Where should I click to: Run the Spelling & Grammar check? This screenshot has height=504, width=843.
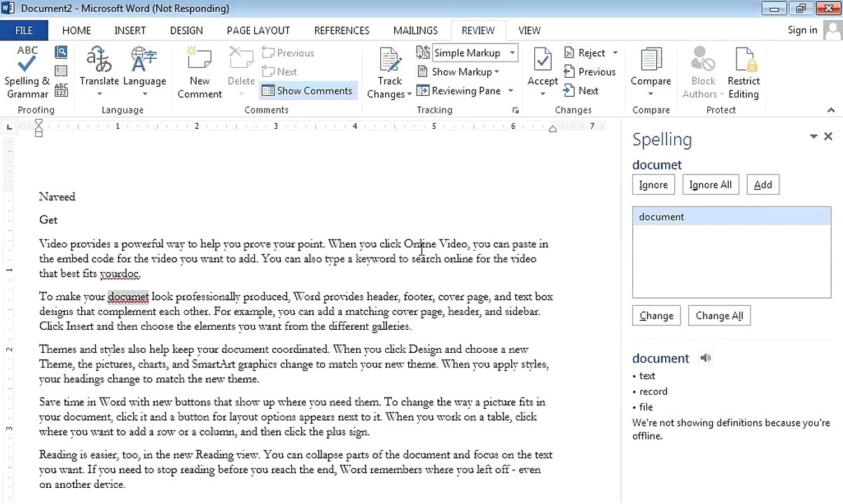point(27,73)
